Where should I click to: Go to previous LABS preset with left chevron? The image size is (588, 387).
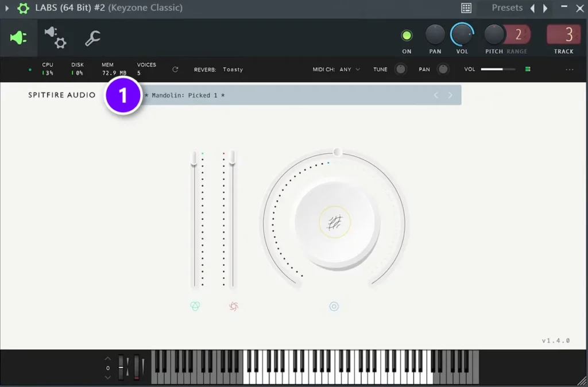click(x=436, y=95)
